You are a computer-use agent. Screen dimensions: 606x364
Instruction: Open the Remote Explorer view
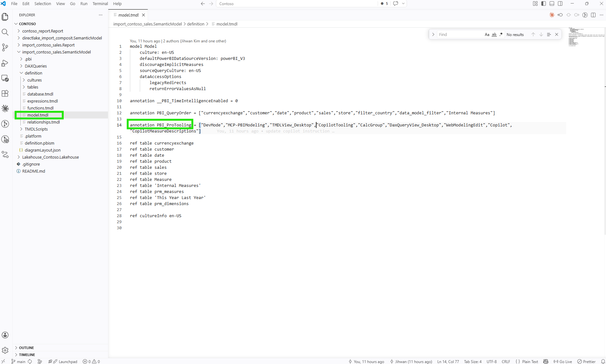pyautogui.click(x=5, y=78)
